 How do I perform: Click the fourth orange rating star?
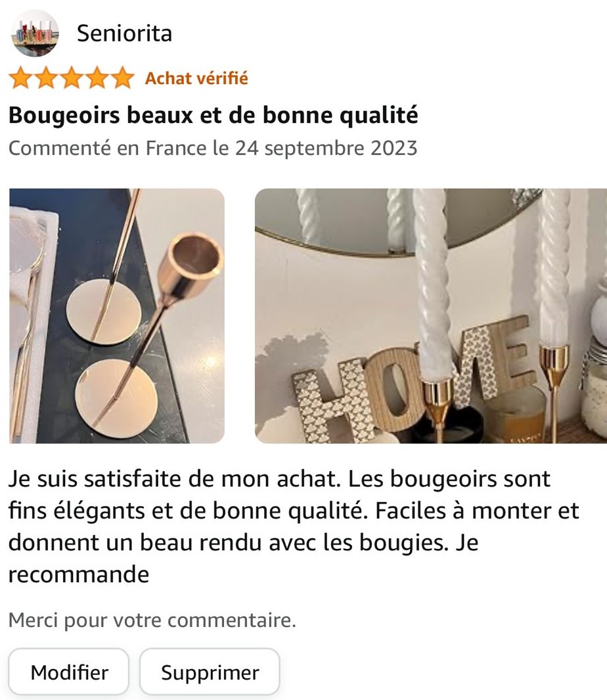coord(97,78)
